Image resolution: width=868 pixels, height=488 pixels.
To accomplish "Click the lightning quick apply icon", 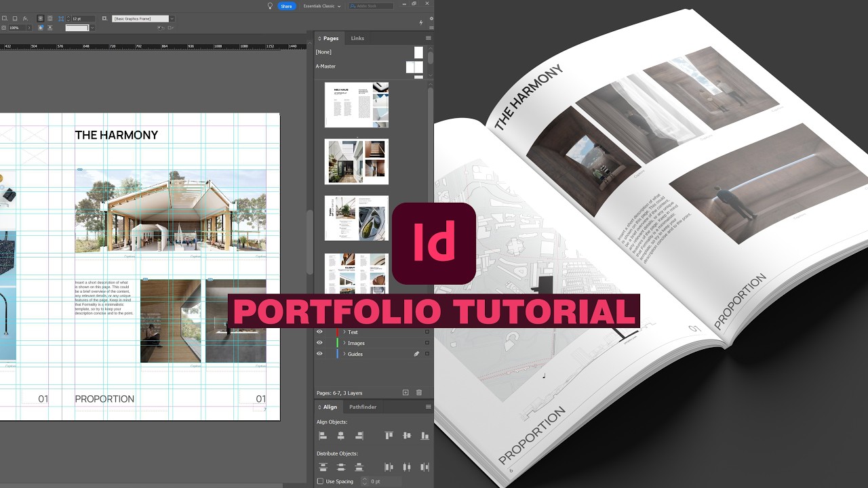I will 421,22.
